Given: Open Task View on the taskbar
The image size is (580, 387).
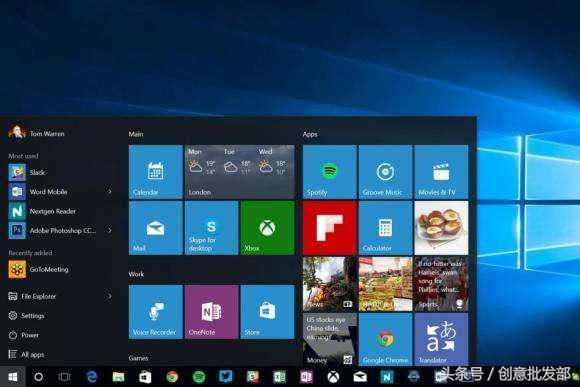Looking at the screenshot, I should pyautogui.click(x=64, y=377).
